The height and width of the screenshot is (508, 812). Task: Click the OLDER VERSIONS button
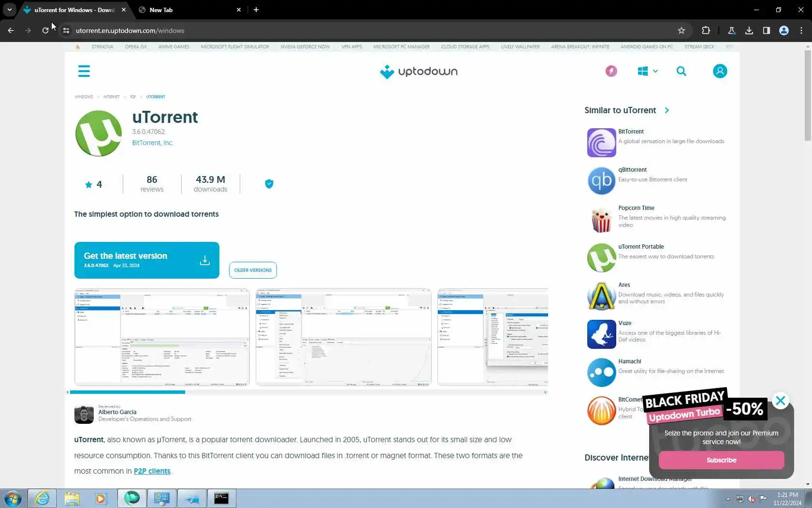pyautogui.click(x=253, y=270)
